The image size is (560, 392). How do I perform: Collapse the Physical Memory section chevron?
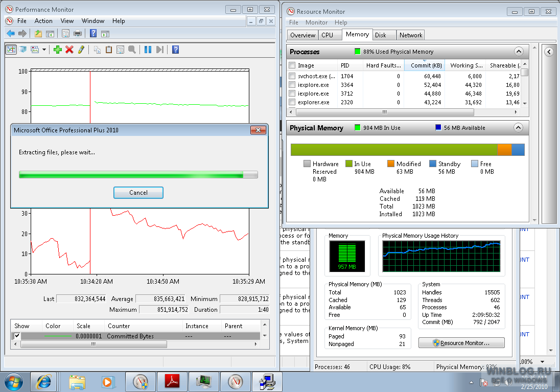[x=518, y=128]
